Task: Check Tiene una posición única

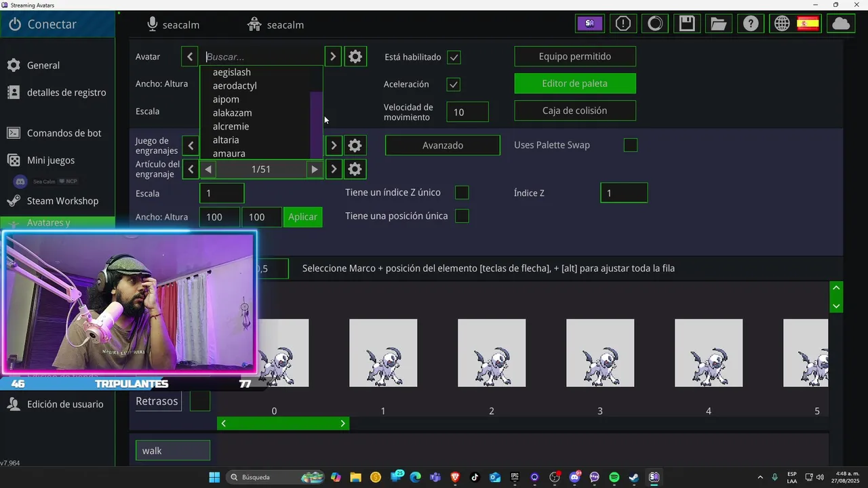Action: click(462, 216)
